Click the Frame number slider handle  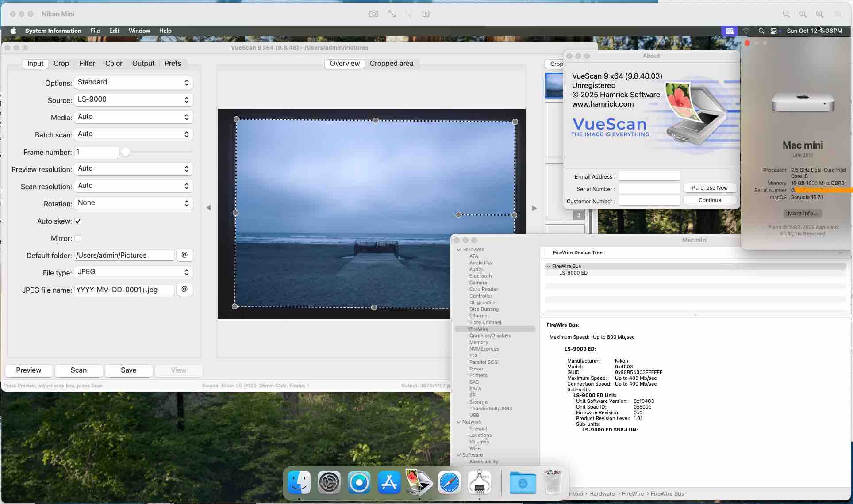click(126, 152)
